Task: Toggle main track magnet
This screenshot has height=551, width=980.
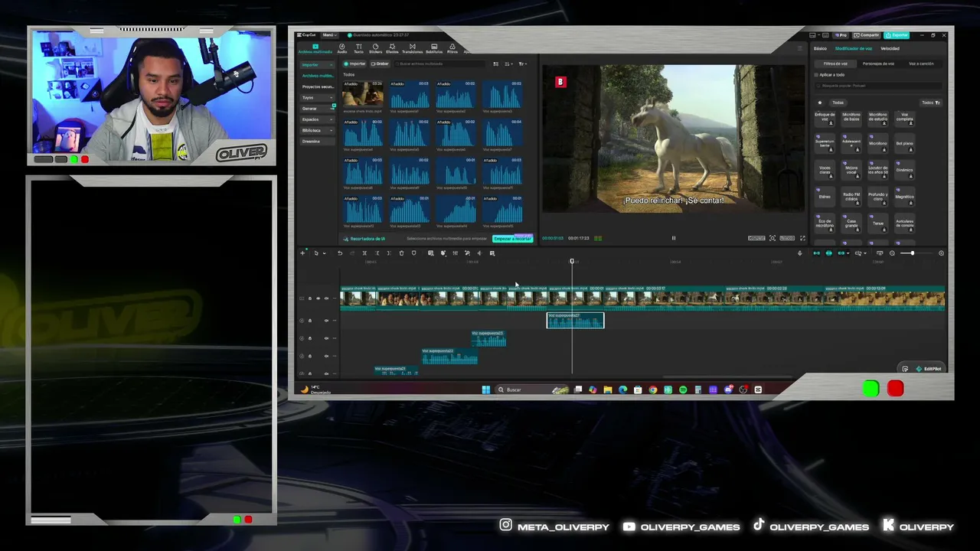Action: (x=816, y=253)
